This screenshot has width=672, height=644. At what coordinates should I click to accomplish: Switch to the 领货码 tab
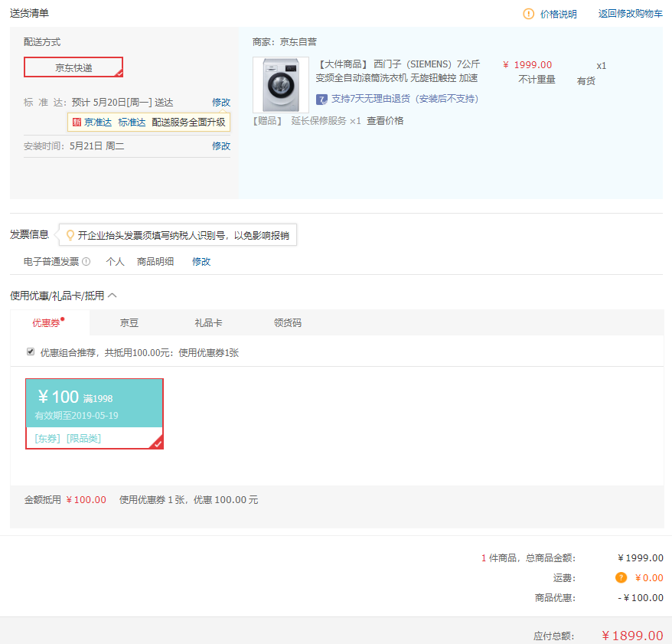[x=288, y=323]
